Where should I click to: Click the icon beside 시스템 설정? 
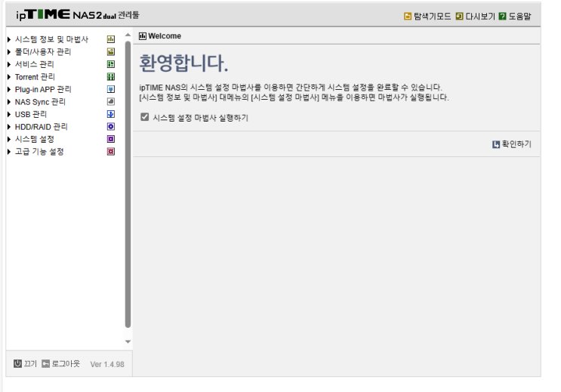point(111,139)
